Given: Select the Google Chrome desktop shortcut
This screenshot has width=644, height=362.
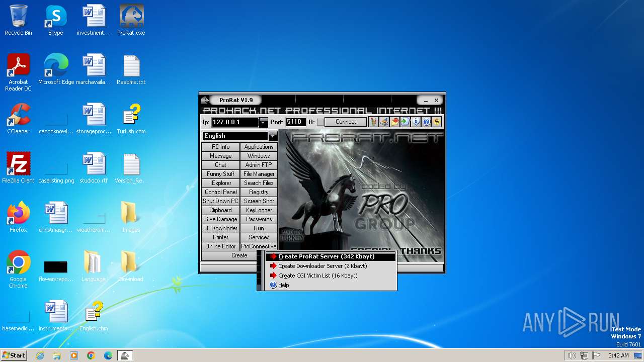Looking at the screenshot, I should (18, 270).
